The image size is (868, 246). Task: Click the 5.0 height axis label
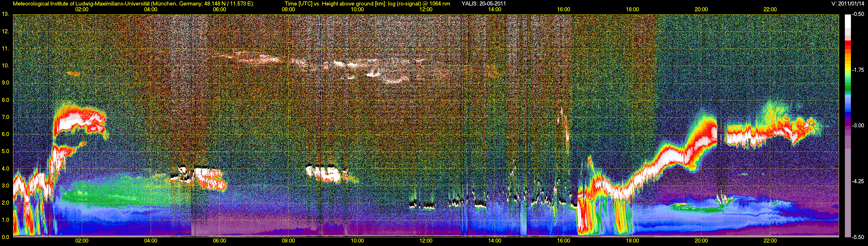5,151
